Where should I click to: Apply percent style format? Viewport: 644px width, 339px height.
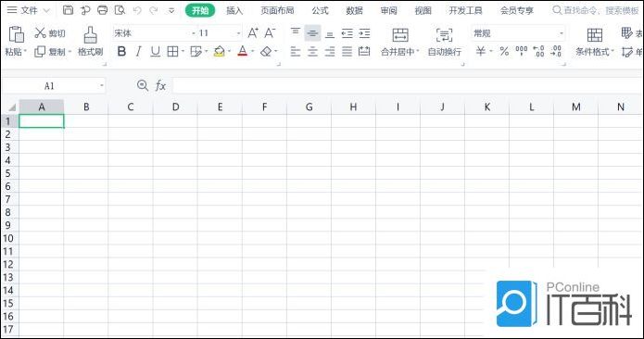[x=504, y=51]
